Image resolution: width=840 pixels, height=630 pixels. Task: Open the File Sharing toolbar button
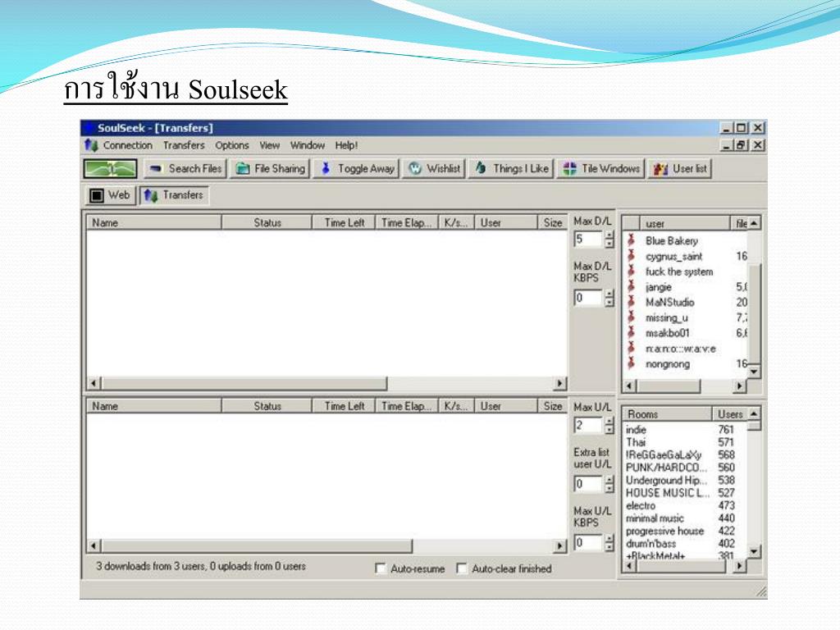[271, 169]
